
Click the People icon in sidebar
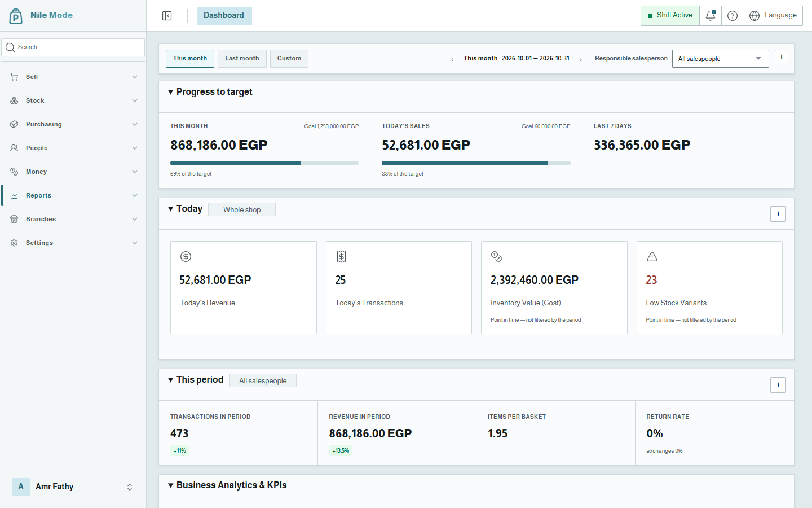pyautogui.click(x=14, y=148)
